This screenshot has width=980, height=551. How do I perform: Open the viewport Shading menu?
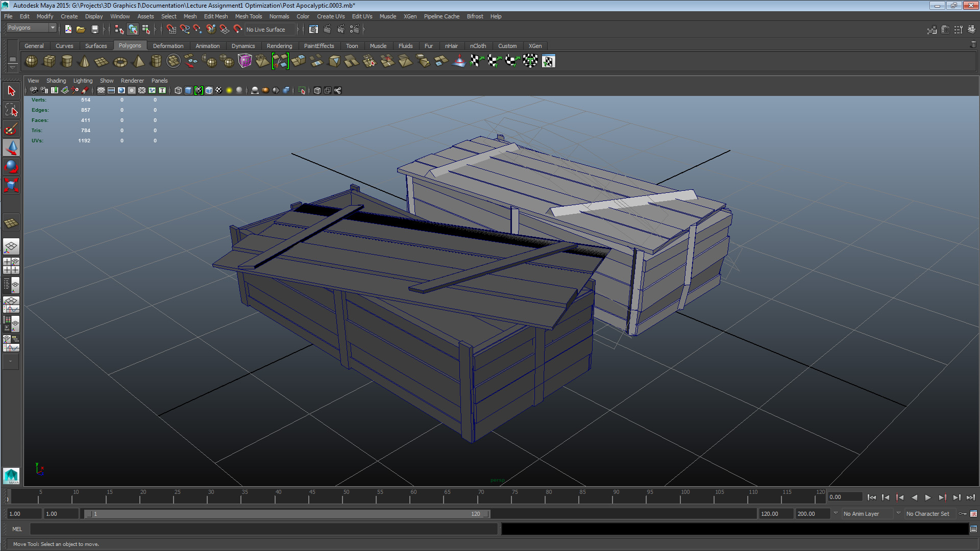pyautogui.click(x=56, y=81)
